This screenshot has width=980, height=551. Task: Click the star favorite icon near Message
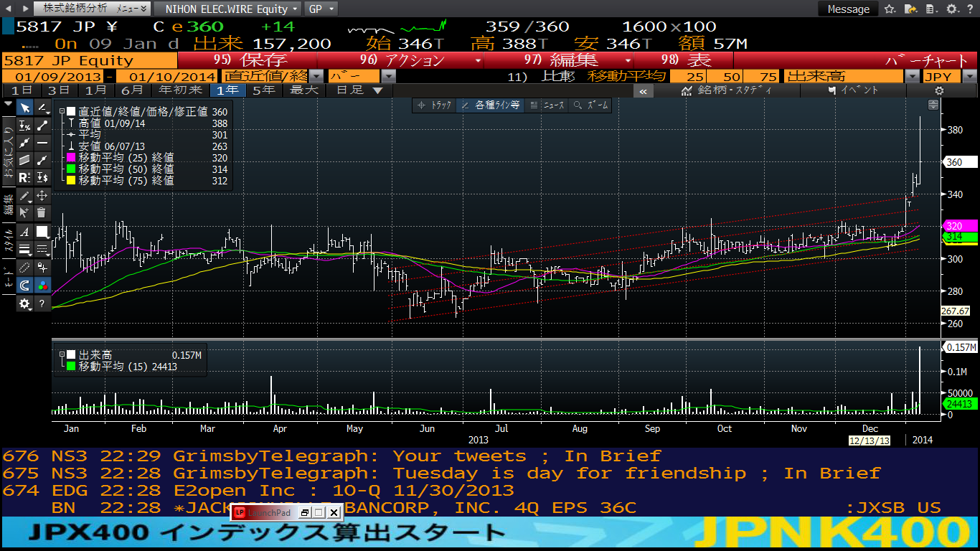890,9
